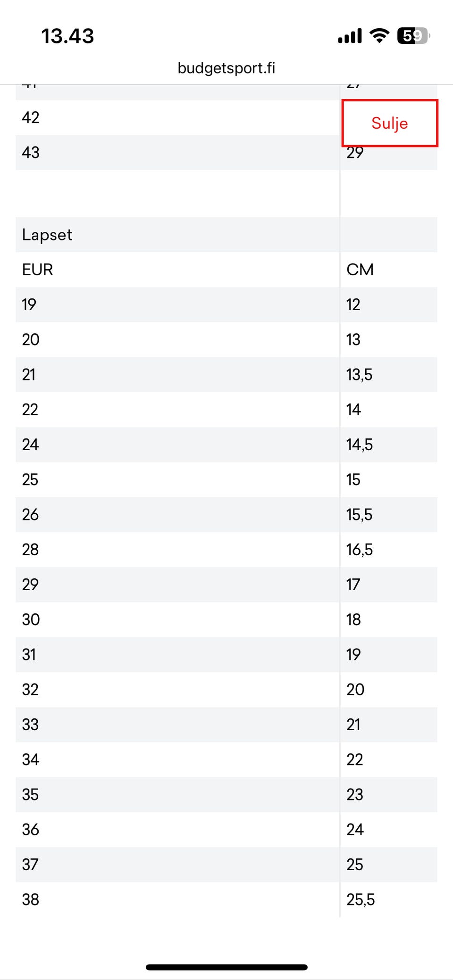Viewport: 453px width, 980px height.
Task: Click the 16,5 cm value
Action: click(x=359, y=550)
